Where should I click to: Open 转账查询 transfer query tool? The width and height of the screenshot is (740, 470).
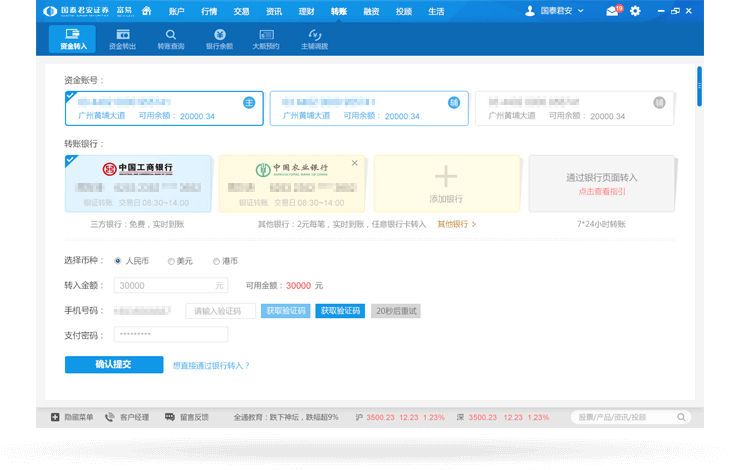(x=171, y=39)
